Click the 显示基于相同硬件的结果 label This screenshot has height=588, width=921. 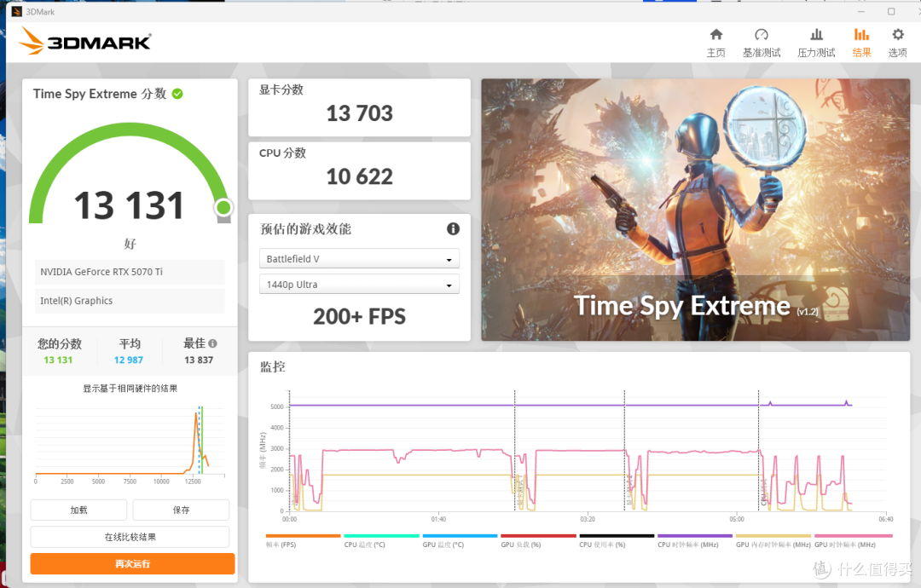[x=130, y=389]
